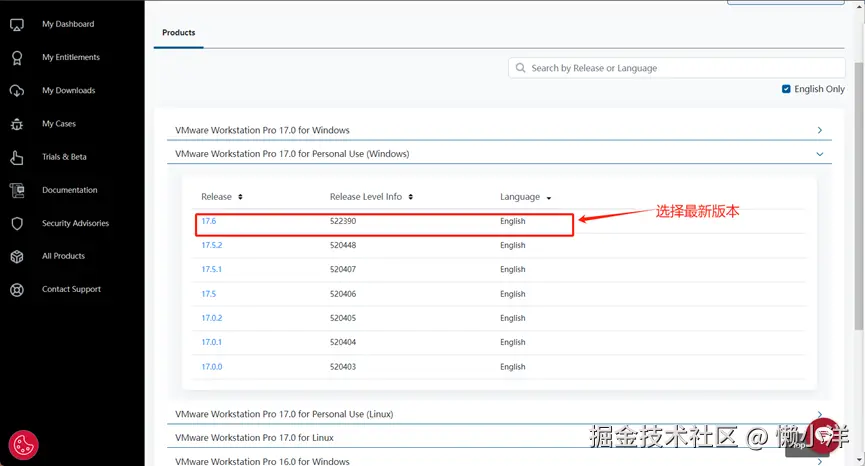Open the chat bubble widget

(x=824, y=436)
